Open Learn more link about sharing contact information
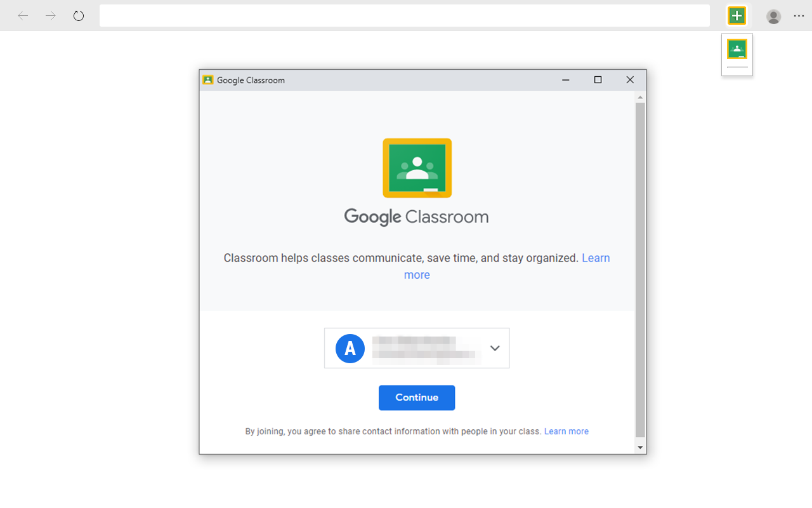Image resolution: width=812 pixels, height=508 pixels. pyautogui.click(x=566, y=431)
